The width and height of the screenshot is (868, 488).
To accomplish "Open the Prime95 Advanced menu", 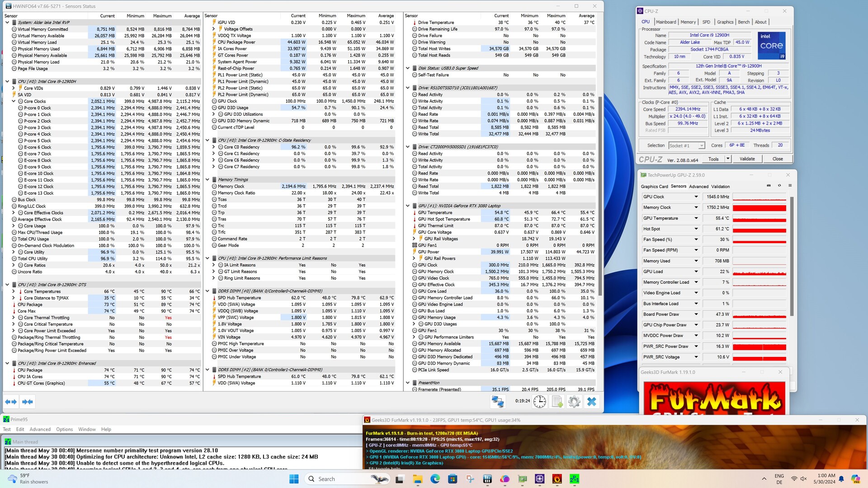I will coord(40,429).
